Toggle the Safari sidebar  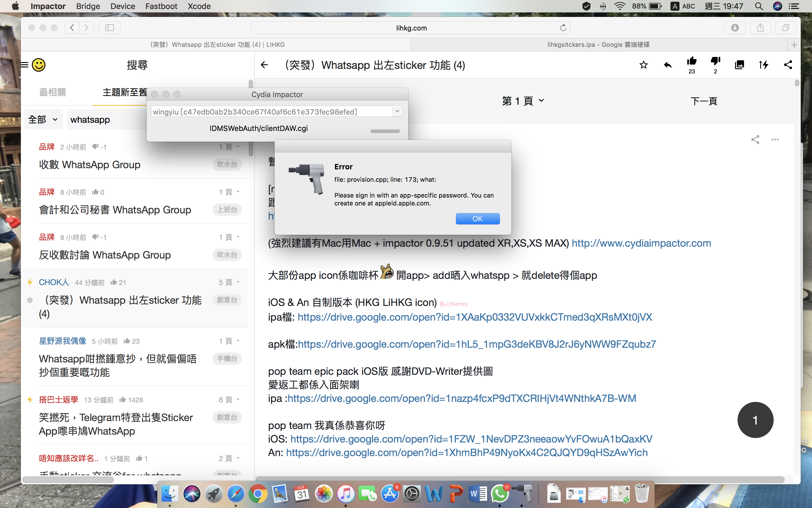click(110, 28)
